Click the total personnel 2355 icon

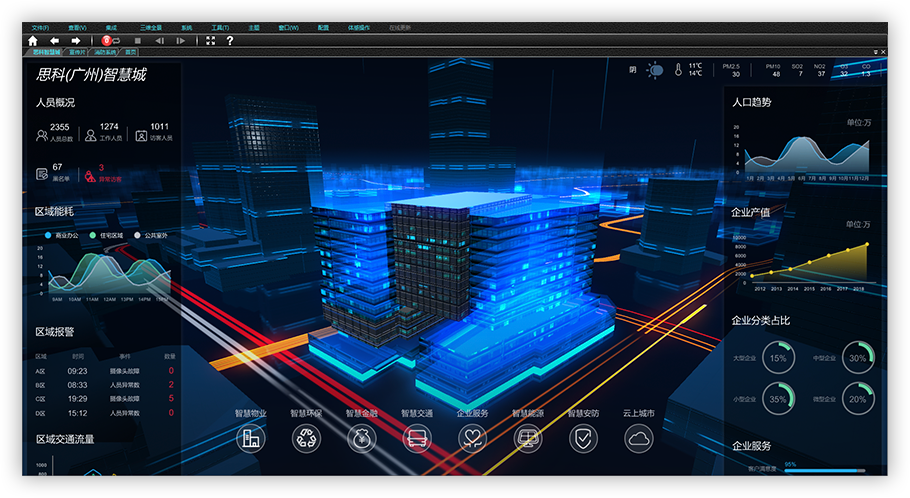[x=42, y=135]
